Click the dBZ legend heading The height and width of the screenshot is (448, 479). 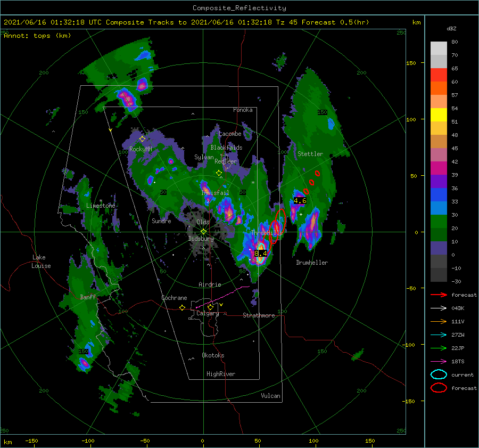pos(451,29)
